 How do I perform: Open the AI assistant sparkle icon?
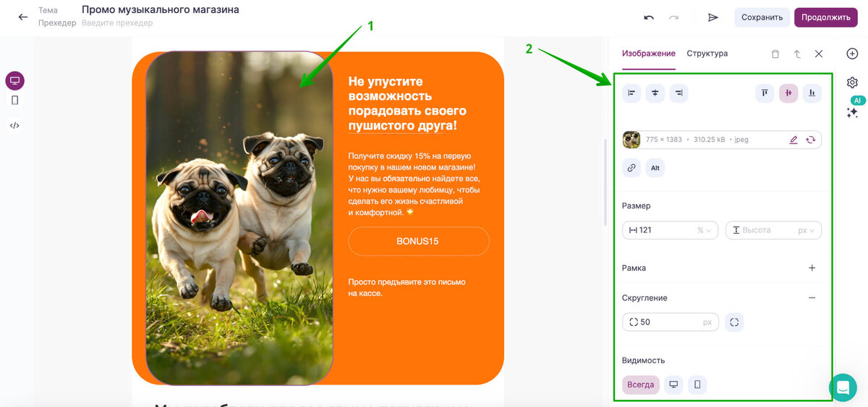point(852,112)
